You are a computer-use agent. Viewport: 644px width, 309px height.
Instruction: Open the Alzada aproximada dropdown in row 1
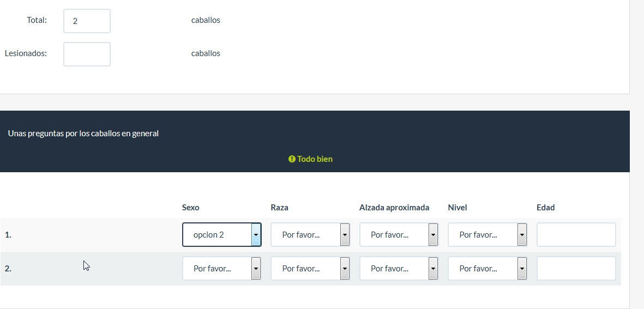399,235
